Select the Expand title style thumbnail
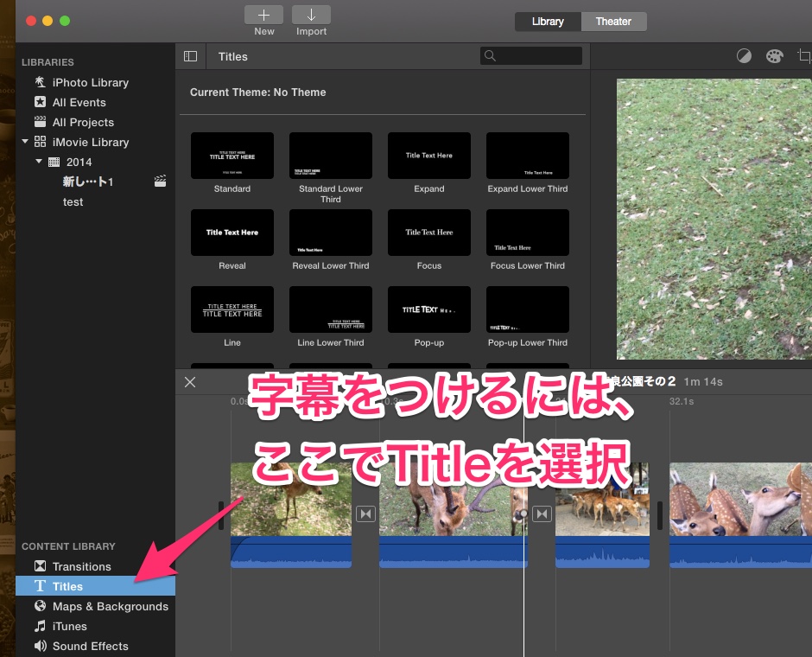812x657 pixels. (x=429, y=156)
